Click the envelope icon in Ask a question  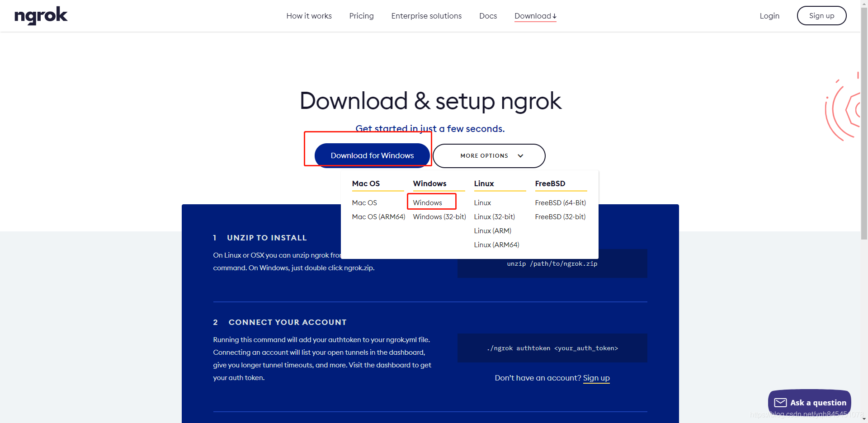[780, 403]
